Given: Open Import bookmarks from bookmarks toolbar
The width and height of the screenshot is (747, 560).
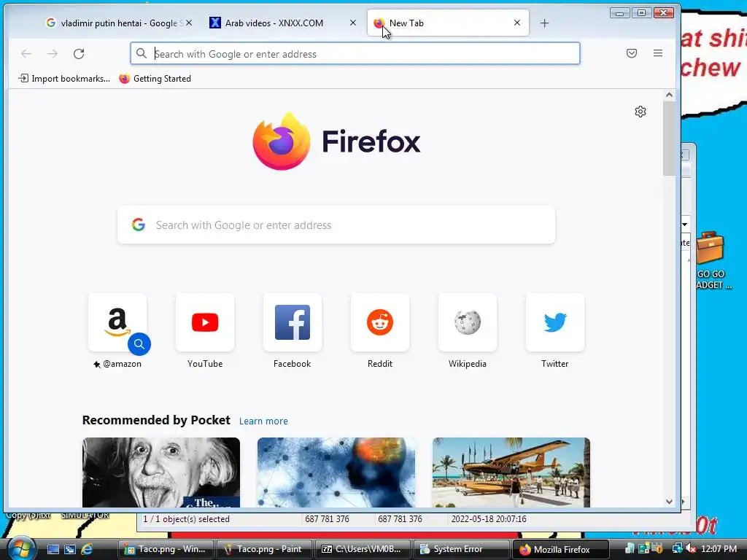Looking at the screenshot, I should tap(64, 79).
